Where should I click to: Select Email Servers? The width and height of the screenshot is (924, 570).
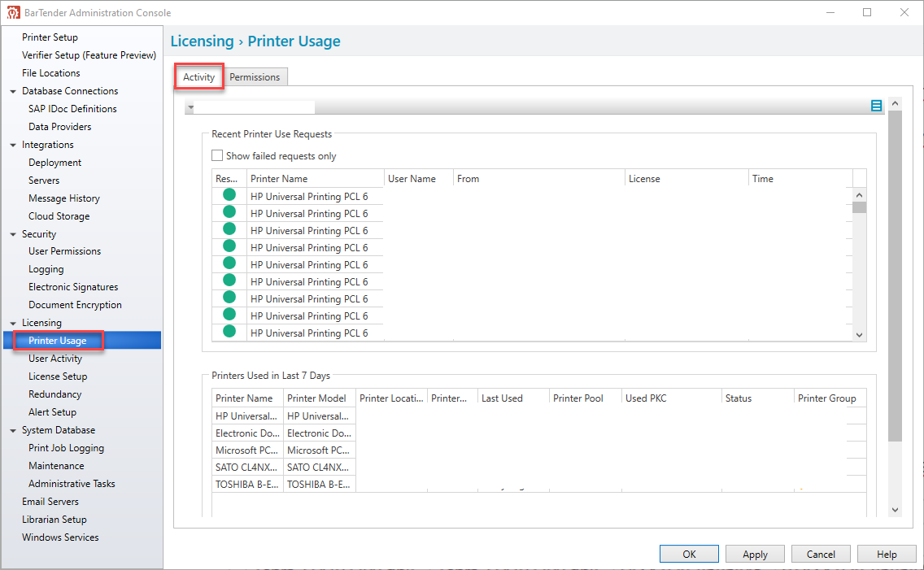coord(50,502)
